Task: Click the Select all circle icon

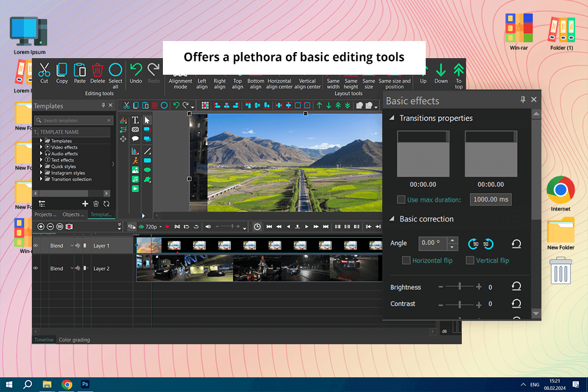Action: (116, 70)
